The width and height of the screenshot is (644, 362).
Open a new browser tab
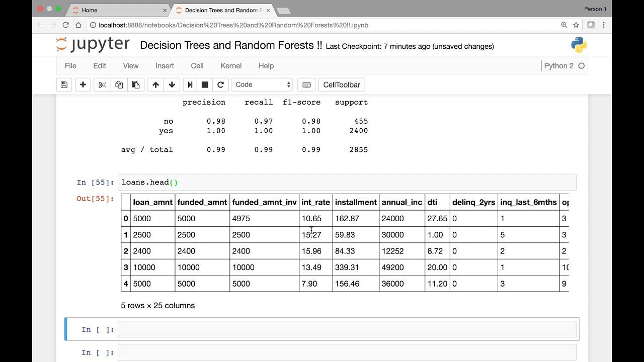(x=283, y=11)
